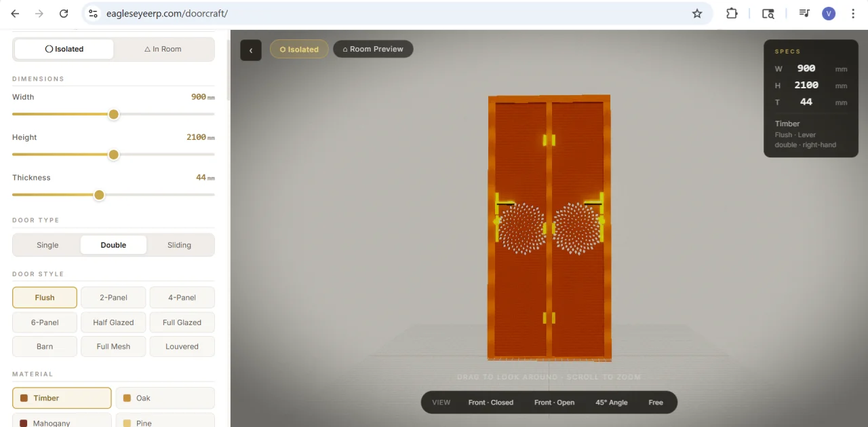The height and width of the screenshot is (427, 868).
Task: Click the W 900 value in Specs panel
Action: pos(806,69)
